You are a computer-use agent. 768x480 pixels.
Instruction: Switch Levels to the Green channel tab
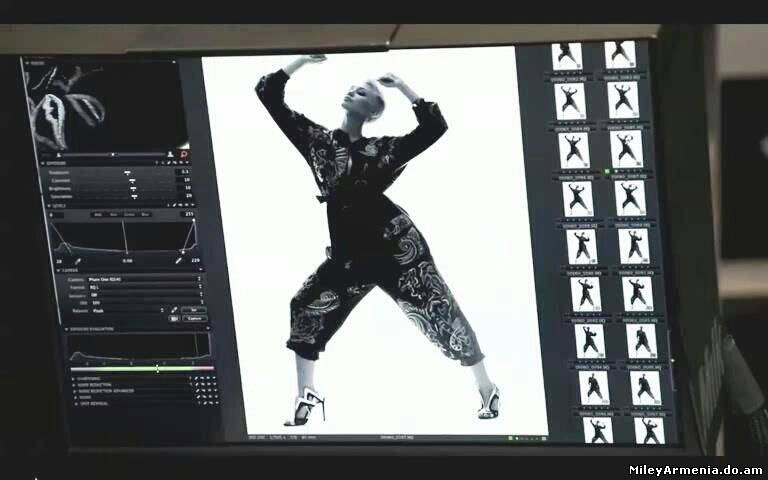(x=129, y=215)
